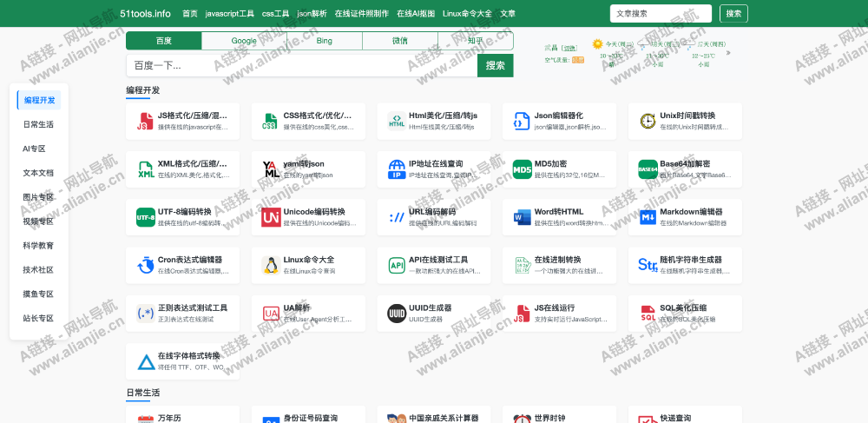Select 科学教育 in left sidebar
This screenshot has height=423, width=868.
[39, 245]
